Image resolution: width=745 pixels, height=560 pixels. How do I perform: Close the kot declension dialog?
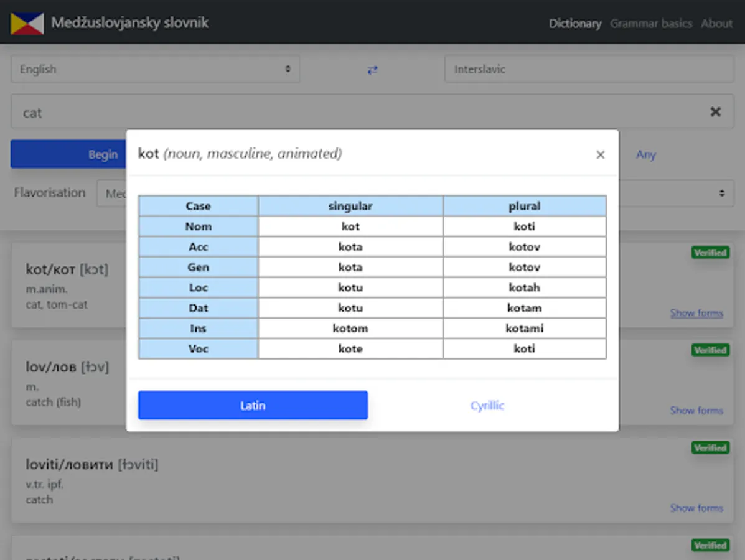[x=601, y=155]
